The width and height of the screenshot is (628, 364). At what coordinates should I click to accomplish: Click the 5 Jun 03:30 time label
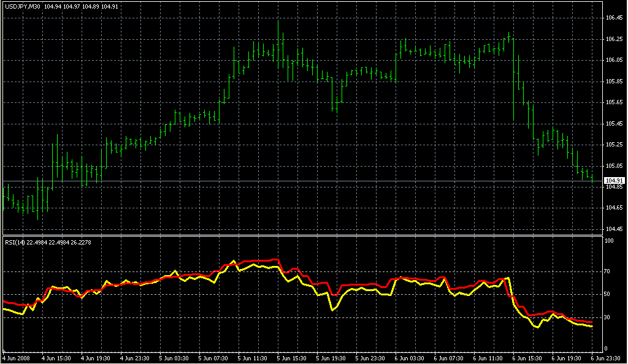coord(174,358)
